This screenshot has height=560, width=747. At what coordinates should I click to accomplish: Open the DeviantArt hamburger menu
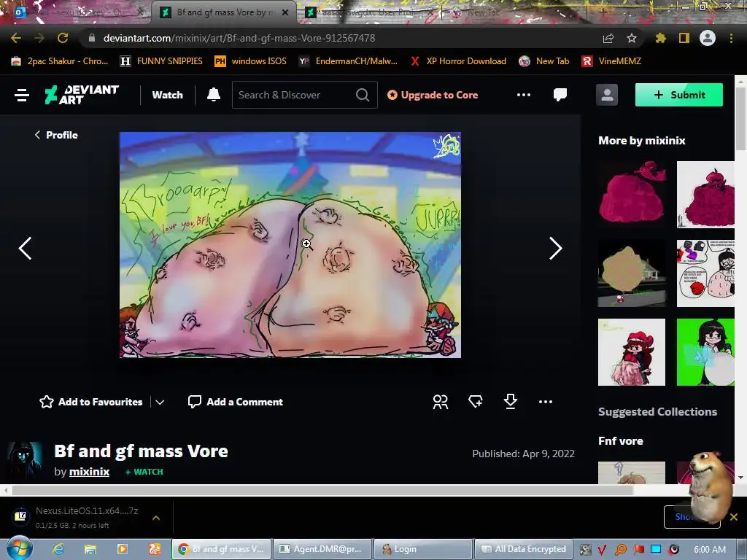[21, 95]
